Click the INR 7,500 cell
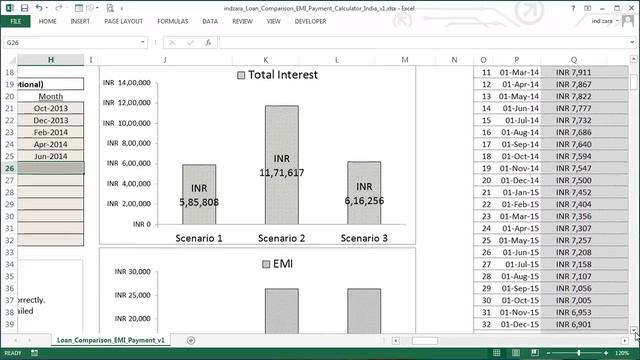The height and width of the screenshot is (360, 640). pyautogui.click(x=573, y=180)
